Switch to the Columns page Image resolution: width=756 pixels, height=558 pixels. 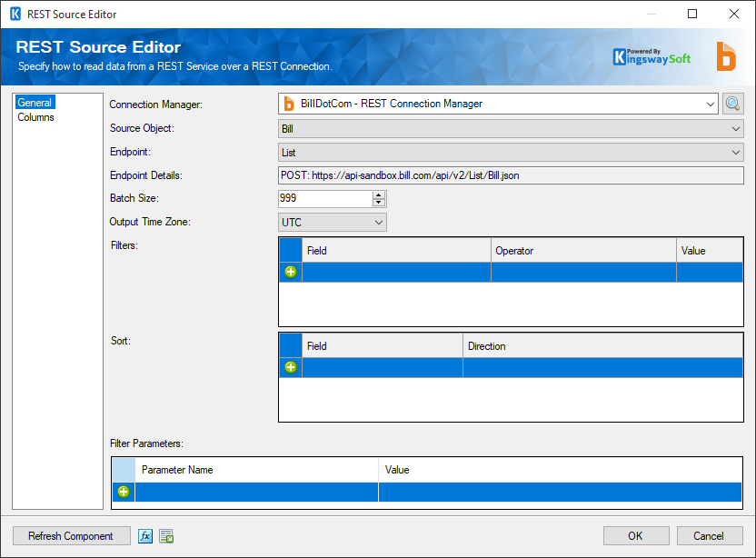[35, 117]
